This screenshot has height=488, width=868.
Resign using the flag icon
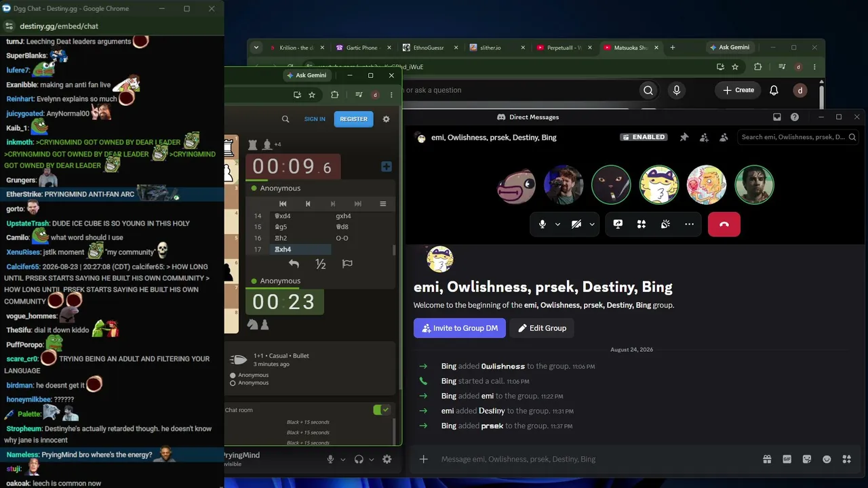347,264
